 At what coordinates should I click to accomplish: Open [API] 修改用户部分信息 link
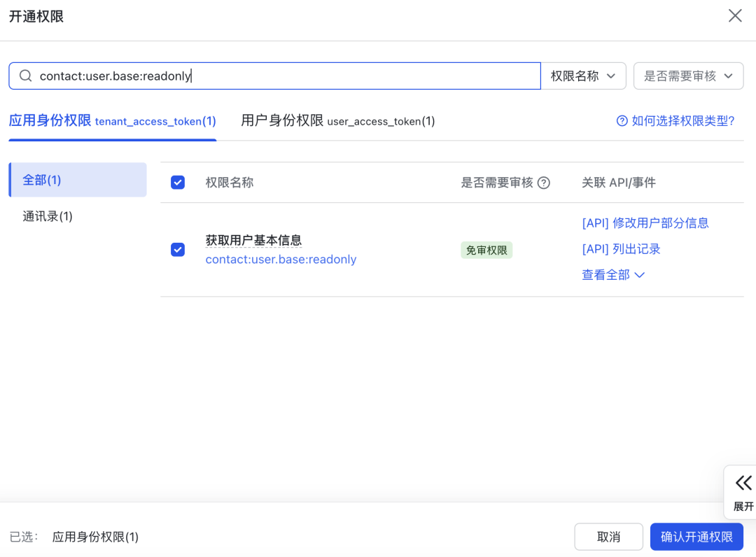click(645, 223)
